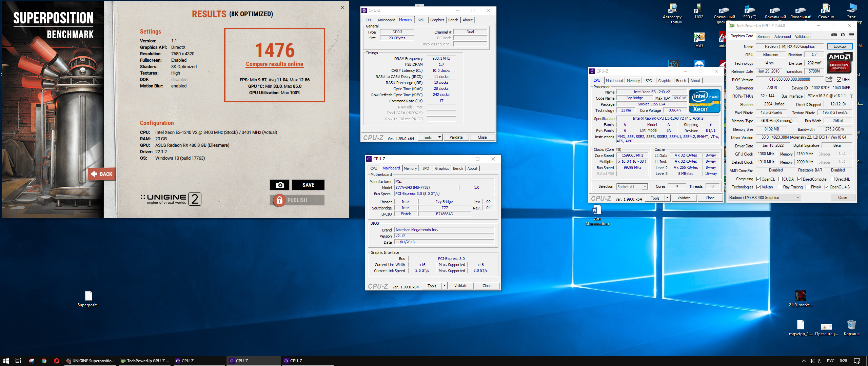Open Tools dropdown arrow in memory-timings CPU-Z window
The image size is (868, 366).
tap(439, 137)
